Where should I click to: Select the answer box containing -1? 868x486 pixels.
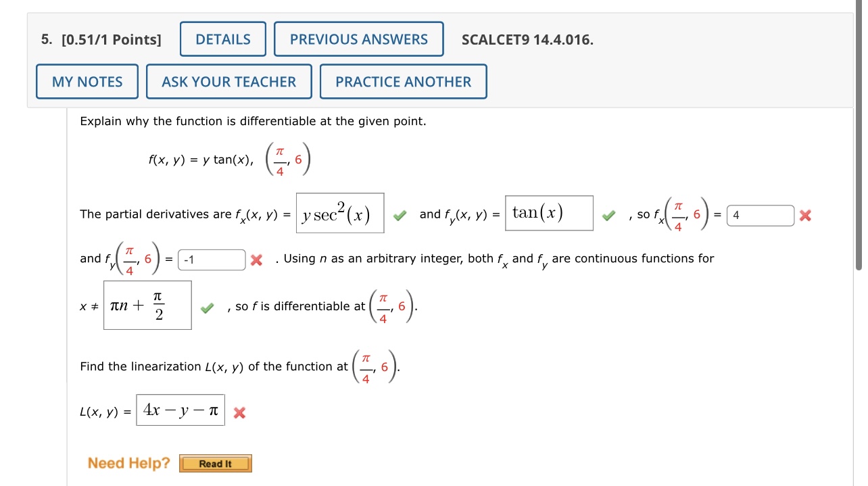point(211,258)
